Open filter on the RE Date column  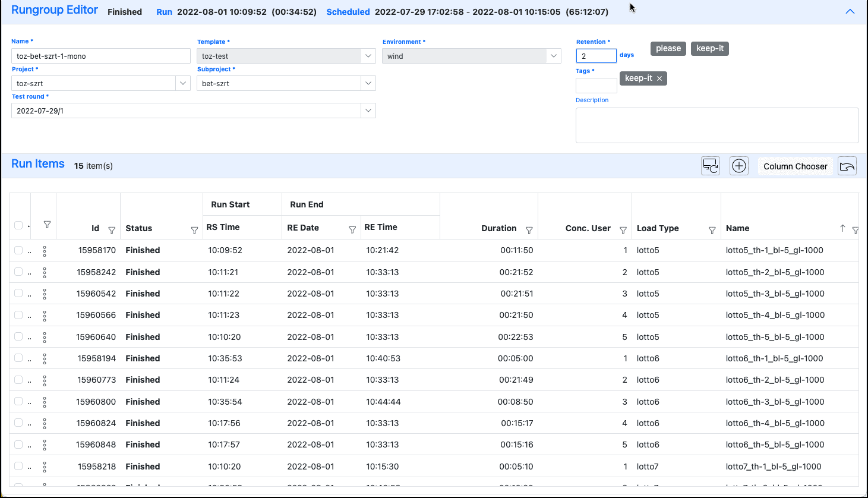(x=352, y=229)
